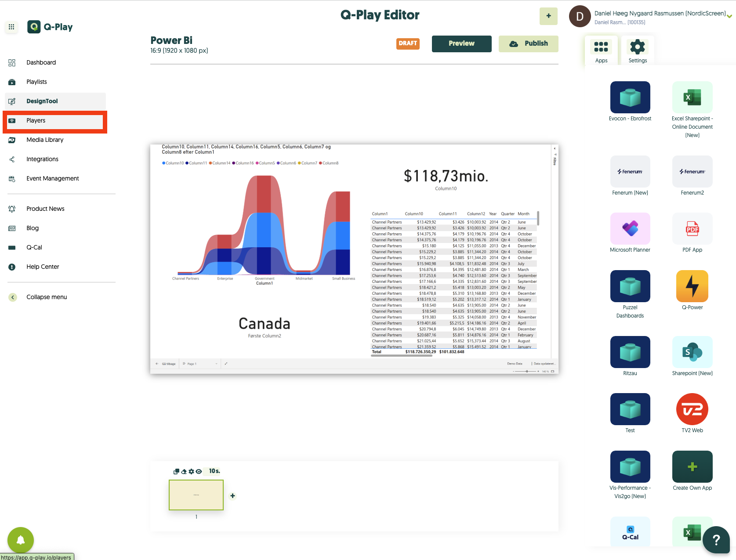Select the PDF App icon
Viewport: 736px width, 560px height.
[x=692, y=228]
